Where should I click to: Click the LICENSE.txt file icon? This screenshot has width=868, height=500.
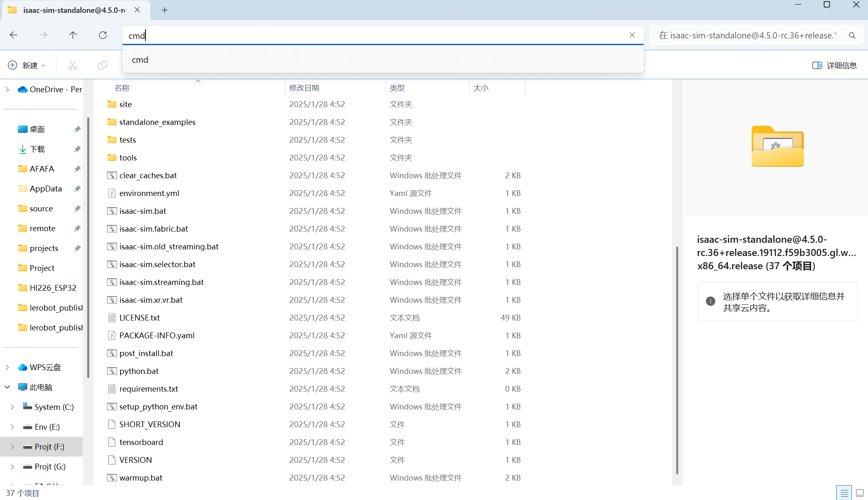[x=112, y=318]
